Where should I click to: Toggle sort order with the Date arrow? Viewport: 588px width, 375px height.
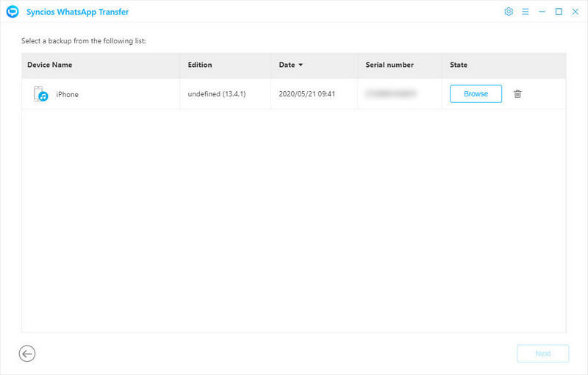301,65
